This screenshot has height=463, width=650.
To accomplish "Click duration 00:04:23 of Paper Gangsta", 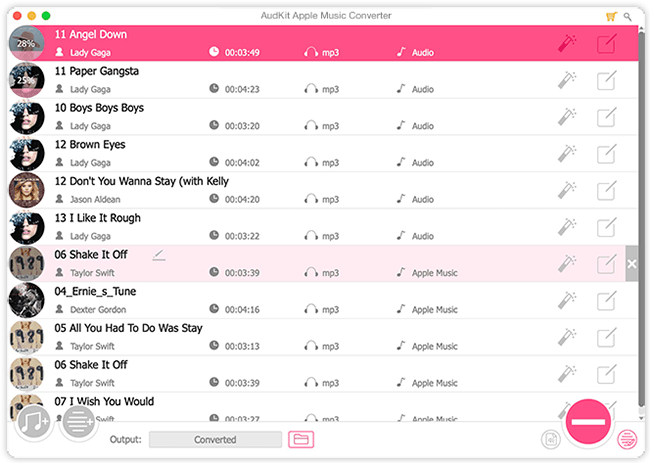I will (x=242, y=89).
